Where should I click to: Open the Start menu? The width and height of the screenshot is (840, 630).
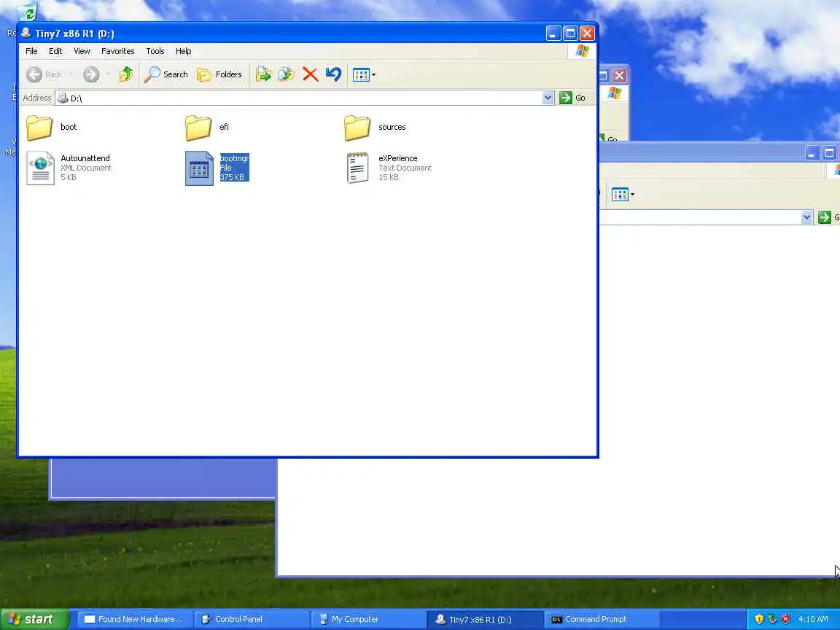(x=34, y=619)
